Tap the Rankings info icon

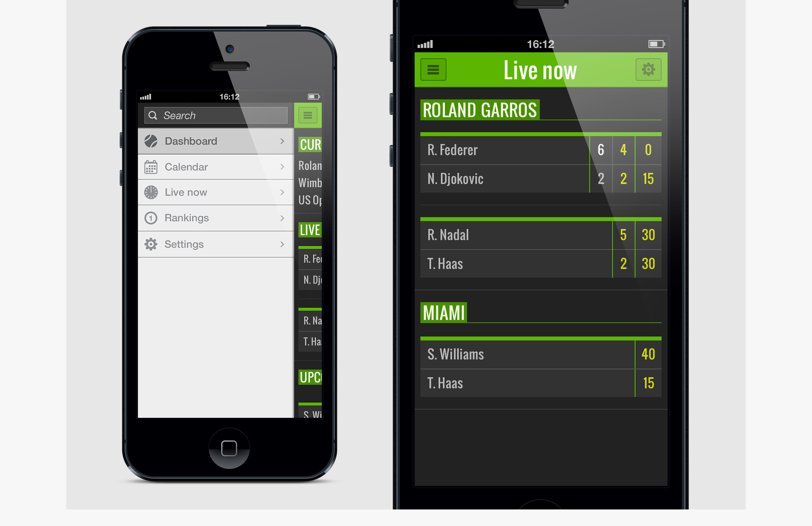150,216
